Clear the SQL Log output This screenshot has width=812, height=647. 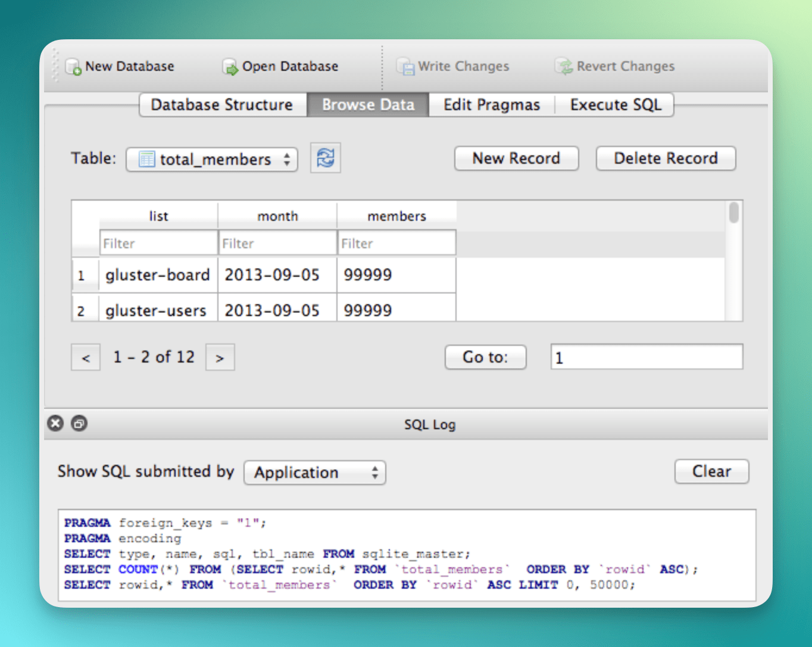(x=711, y=471)
